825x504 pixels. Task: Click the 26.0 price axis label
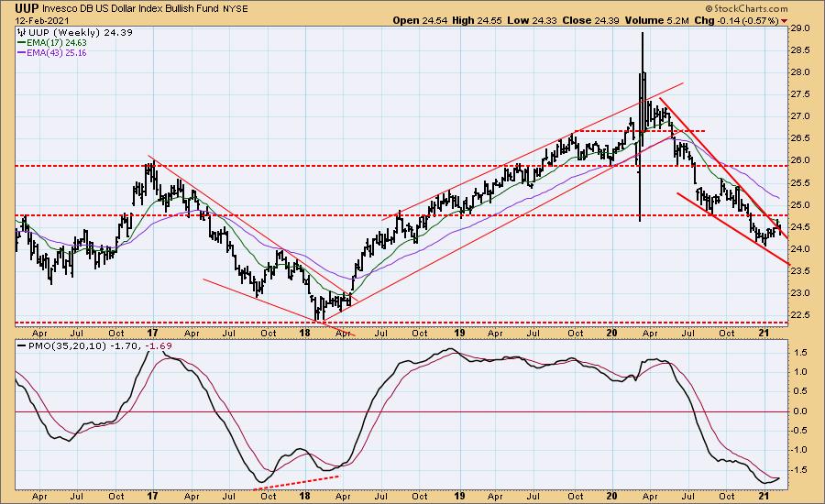pos(800,160)
